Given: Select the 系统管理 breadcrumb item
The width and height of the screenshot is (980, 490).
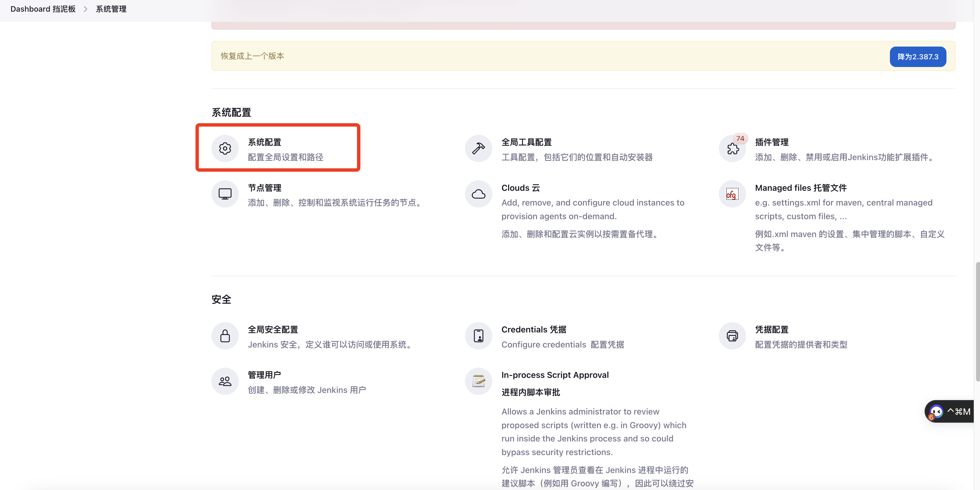Looking at the screenshot, I should (x=111, y=9).
